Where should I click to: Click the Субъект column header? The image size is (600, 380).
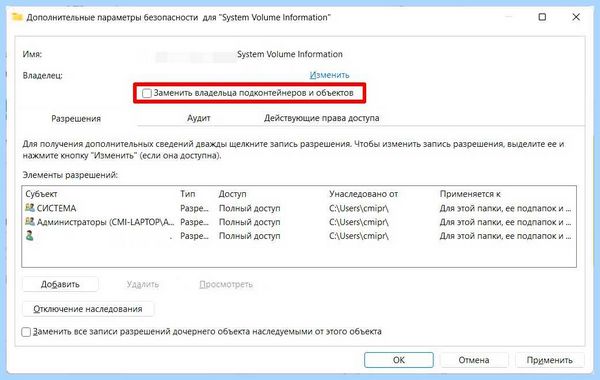(x=41, y=194)
